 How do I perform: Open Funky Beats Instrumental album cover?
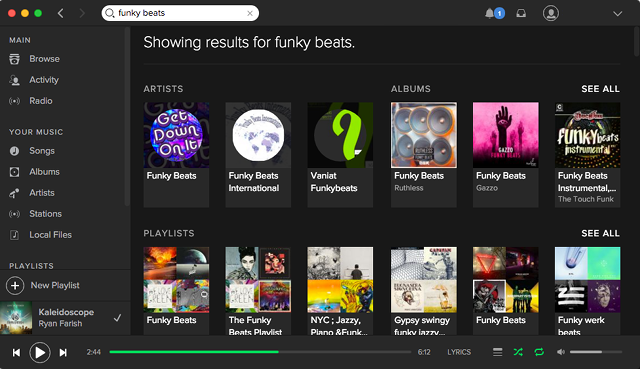click(588, 135)
